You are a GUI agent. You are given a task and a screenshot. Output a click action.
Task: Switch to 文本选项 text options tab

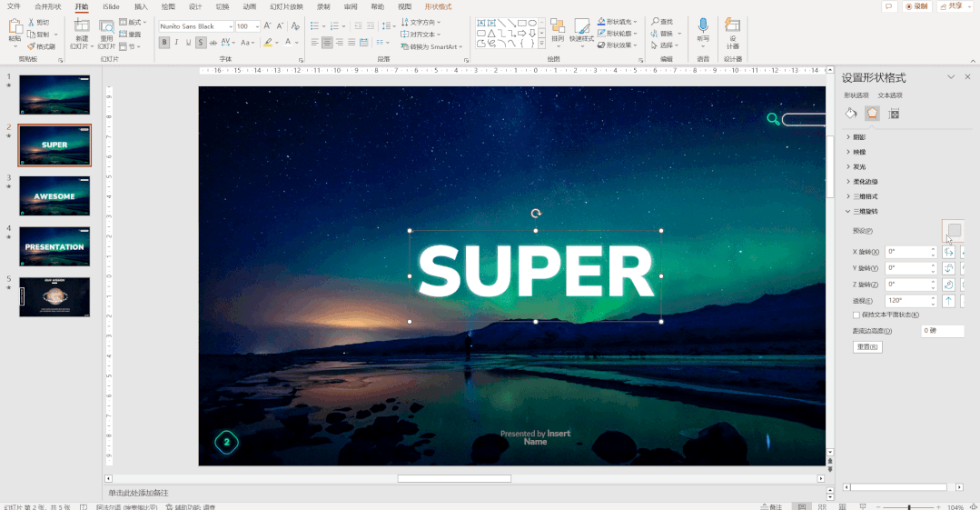tap(890, 95)
